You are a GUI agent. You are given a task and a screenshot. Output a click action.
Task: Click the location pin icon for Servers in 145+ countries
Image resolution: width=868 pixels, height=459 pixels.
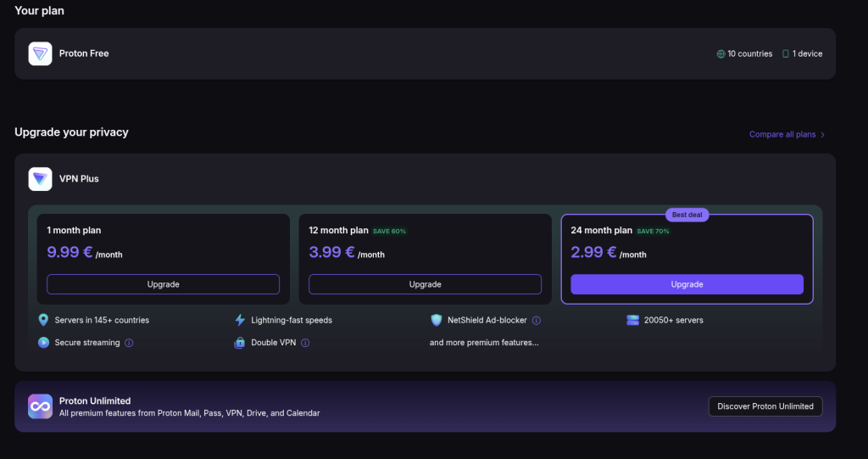click(x=43, y=320)
